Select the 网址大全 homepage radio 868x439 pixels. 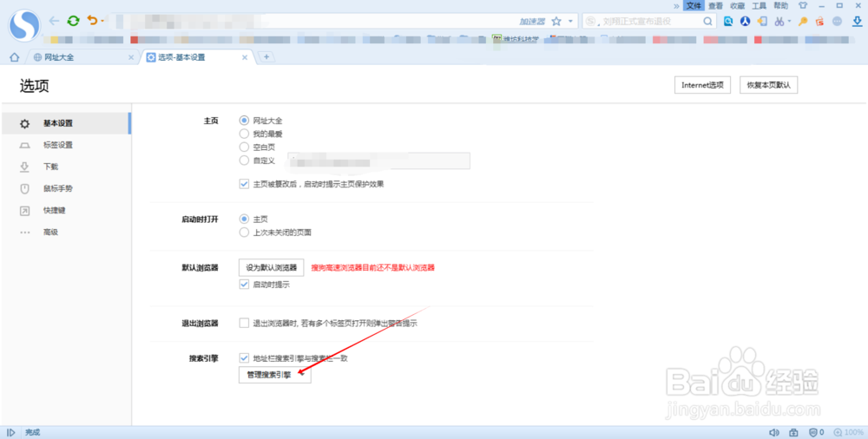244,120
